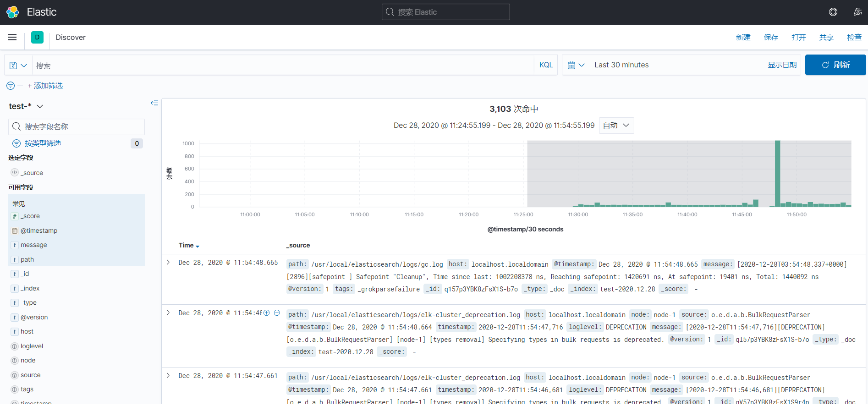Click the 0 filter count badge
This screenshot has width=868, height=406.
click(x=137, y=143)
